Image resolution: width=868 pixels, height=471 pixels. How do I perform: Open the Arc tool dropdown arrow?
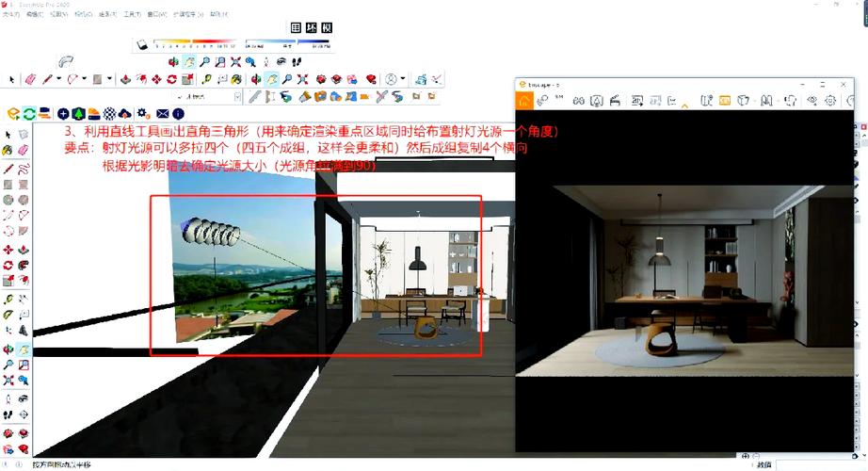84,79
